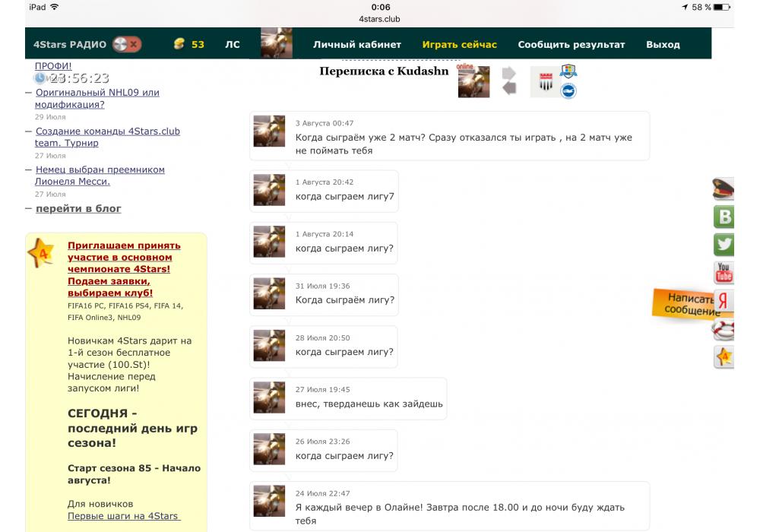Open the Twitter side button
Screen dimensions: 760x532
click(x=724, y=244)
